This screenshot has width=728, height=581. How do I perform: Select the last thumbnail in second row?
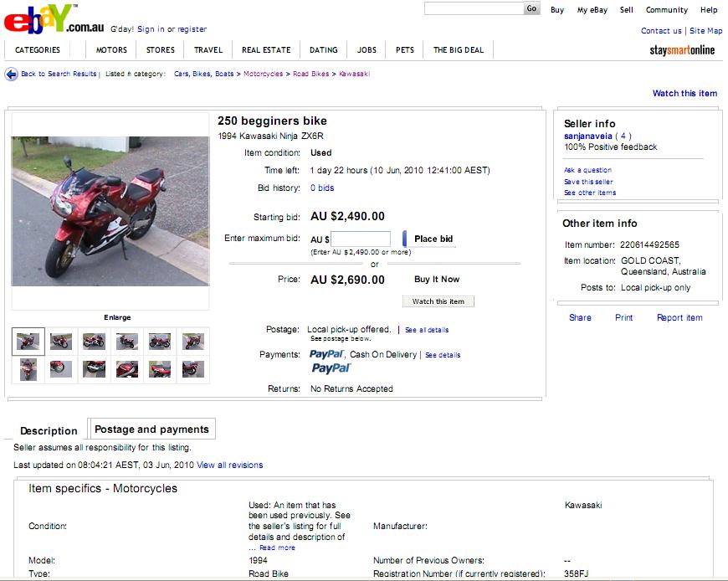point(192,369)
